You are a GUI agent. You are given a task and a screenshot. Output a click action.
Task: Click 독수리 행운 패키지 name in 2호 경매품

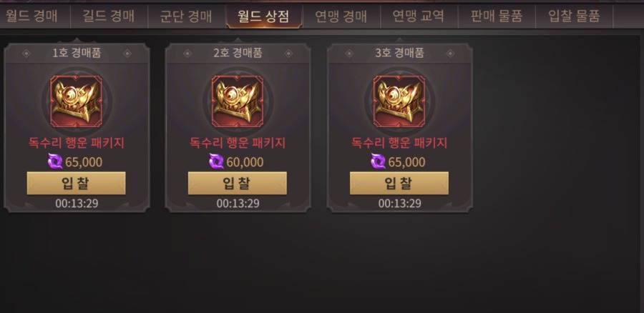[x=238, y=143]
